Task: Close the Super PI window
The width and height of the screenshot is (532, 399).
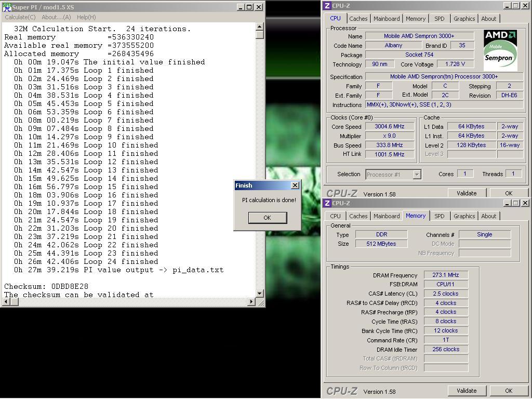Action: tap(259, 7)
